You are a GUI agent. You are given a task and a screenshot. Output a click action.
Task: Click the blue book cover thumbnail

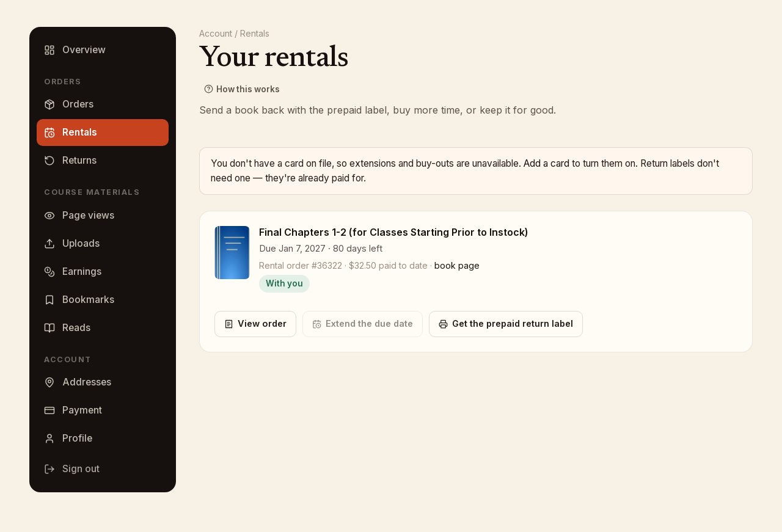[x=232, y=253]
